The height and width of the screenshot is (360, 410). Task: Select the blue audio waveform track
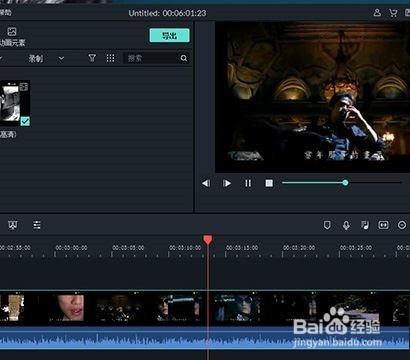(x=205, y=337)
